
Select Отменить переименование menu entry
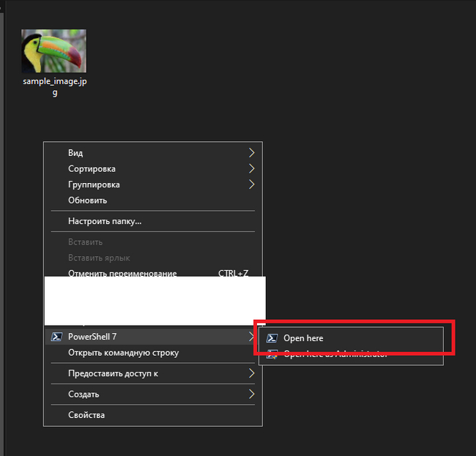click(153, 273)
